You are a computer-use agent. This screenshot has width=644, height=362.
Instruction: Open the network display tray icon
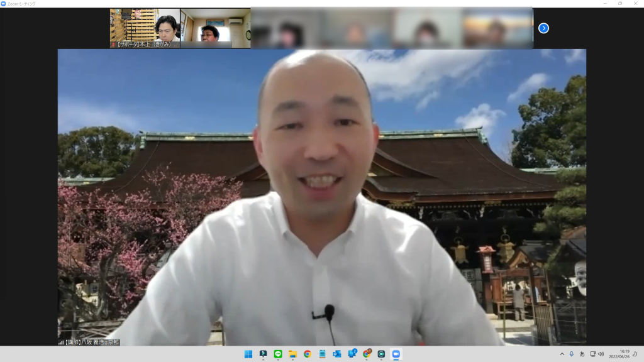592,354
